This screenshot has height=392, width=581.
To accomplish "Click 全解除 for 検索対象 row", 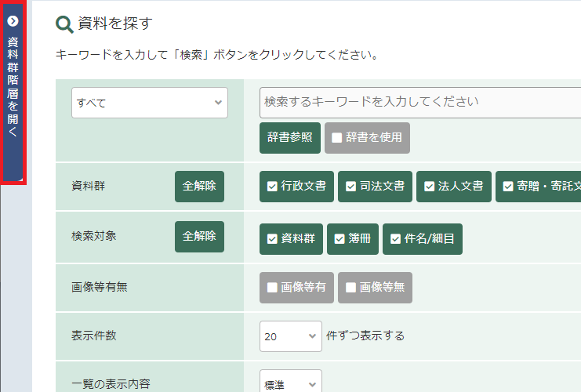I will click(x=199, y=237).
